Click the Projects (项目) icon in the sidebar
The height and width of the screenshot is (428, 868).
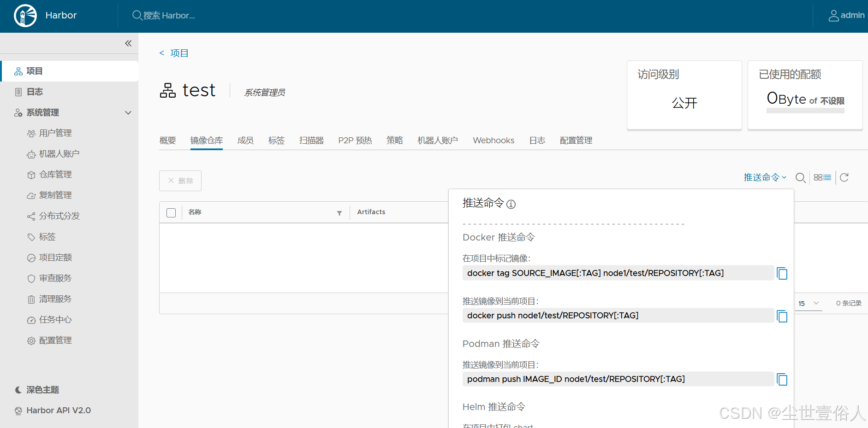tap(18, 71)
